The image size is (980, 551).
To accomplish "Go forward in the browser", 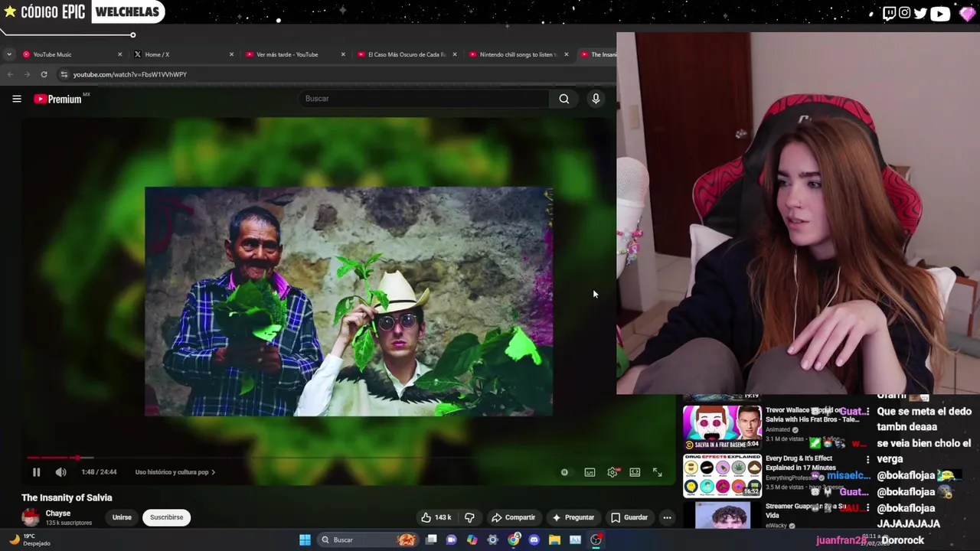I will pos(27,74).
